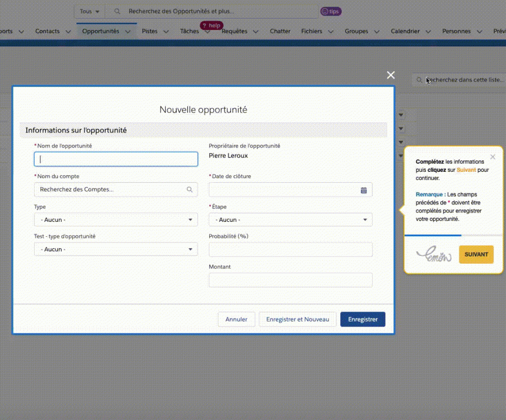Switch to the Chatter tab
The height and width of the screenshot is (420, 506).
(x=280, y=31)
